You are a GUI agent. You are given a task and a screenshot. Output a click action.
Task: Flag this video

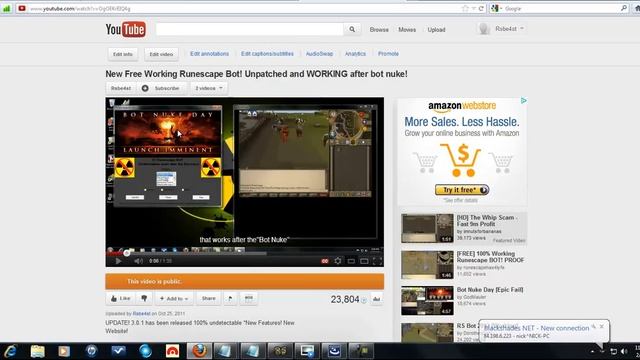coord(230,298)
